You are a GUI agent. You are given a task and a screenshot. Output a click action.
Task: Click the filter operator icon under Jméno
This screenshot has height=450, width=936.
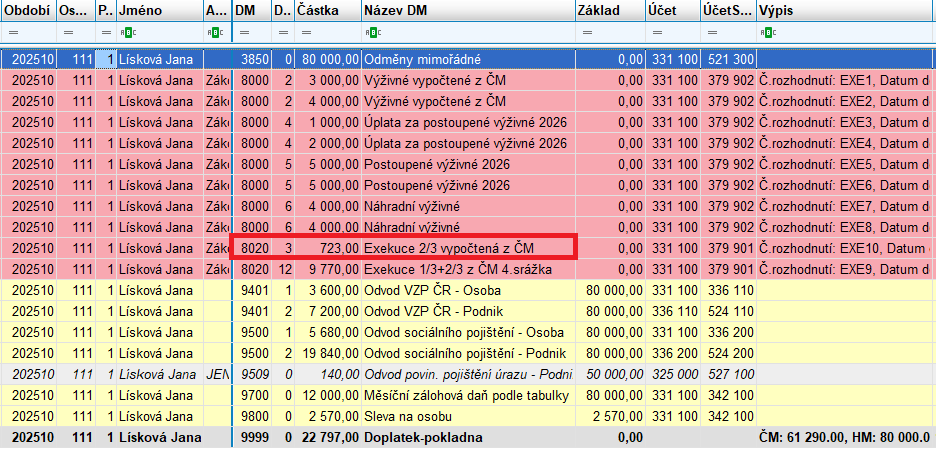pos(125,33)
